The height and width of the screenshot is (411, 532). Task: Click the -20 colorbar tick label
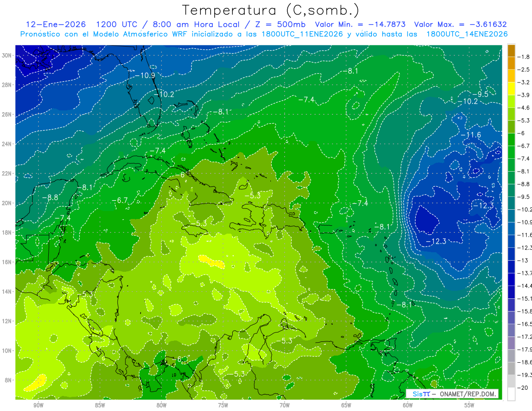pyautogui.click(x=523, y=387)
